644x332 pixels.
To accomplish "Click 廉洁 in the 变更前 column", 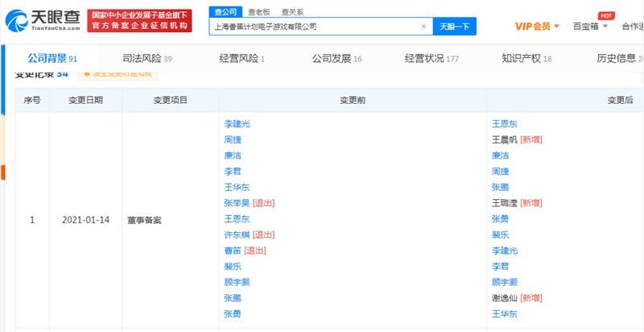I will click(233, 156).
